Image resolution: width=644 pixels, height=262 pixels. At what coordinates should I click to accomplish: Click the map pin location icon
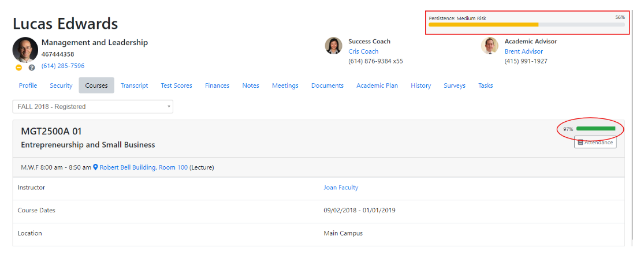95,167
